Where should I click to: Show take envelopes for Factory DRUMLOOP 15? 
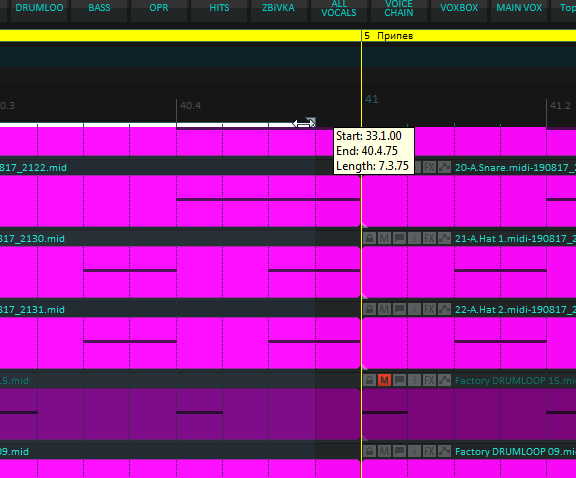click(x=444, y=380)
